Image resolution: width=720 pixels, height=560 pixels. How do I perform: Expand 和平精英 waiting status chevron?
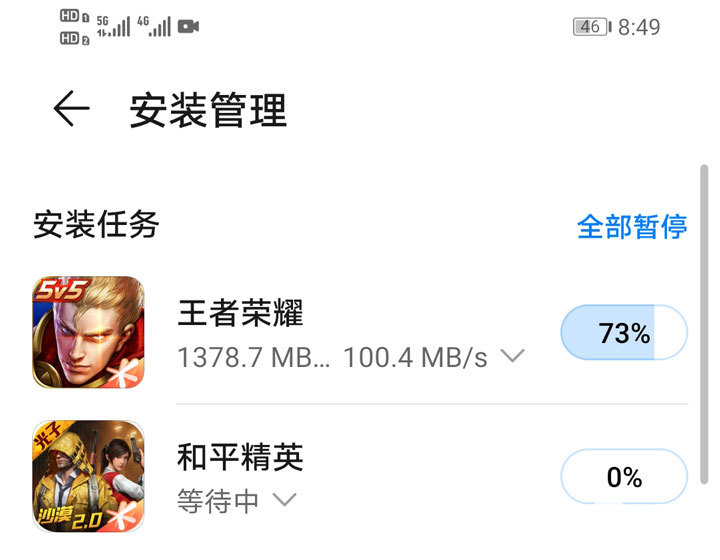click(285, 499)
